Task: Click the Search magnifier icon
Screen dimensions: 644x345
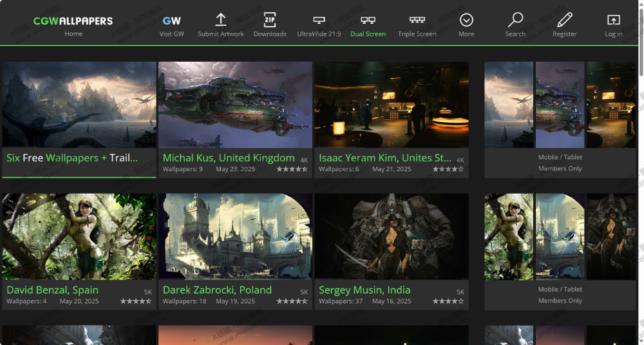Action: pyautogui.click(x=515, y=20)
